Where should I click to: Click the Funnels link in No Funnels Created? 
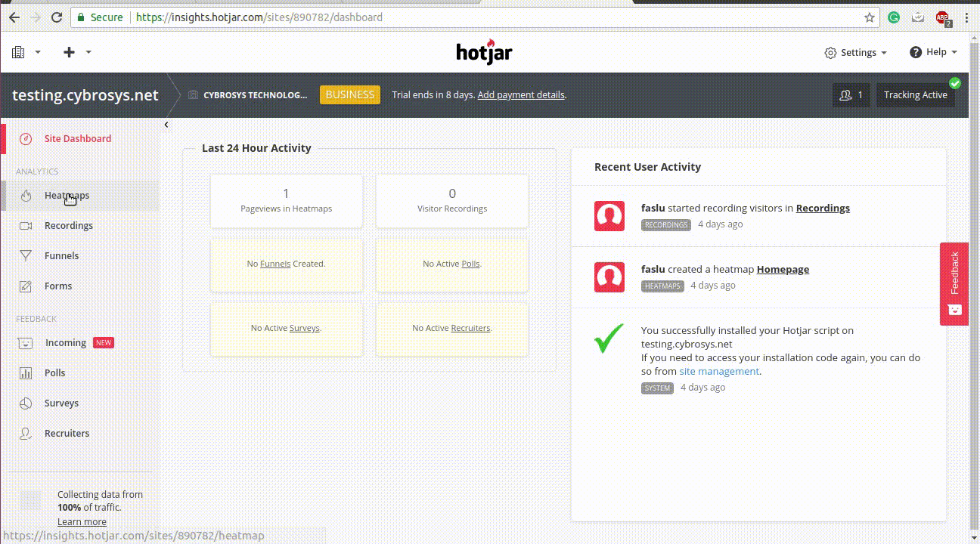275,264
